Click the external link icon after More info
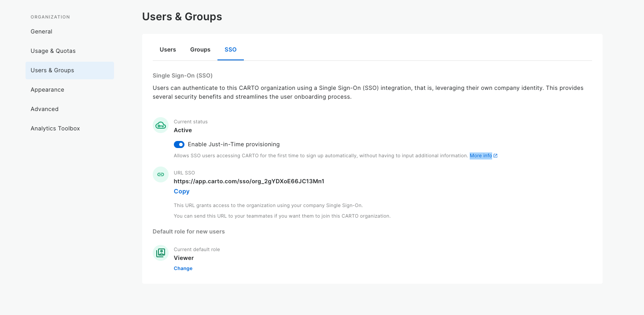Image resolution: width=644 pixels, height=315 pixels. click(496, 156)
